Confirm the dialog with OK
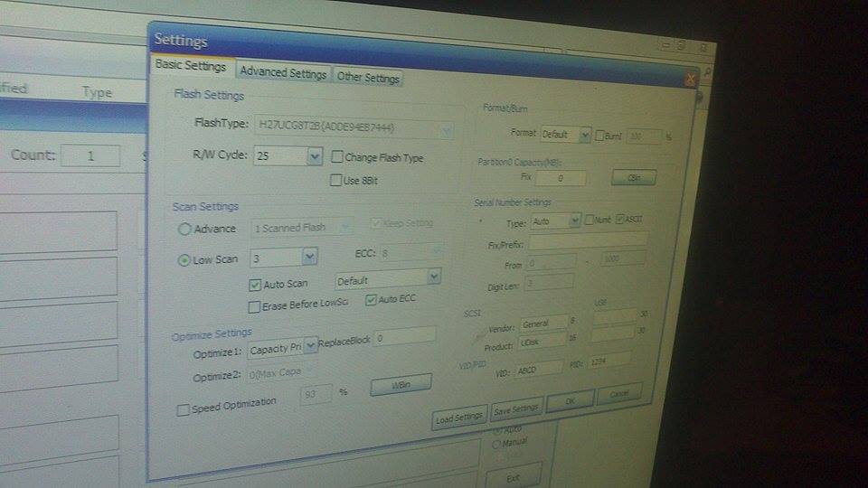This screenshot has width=868, height=488. (x=571, y=400)
